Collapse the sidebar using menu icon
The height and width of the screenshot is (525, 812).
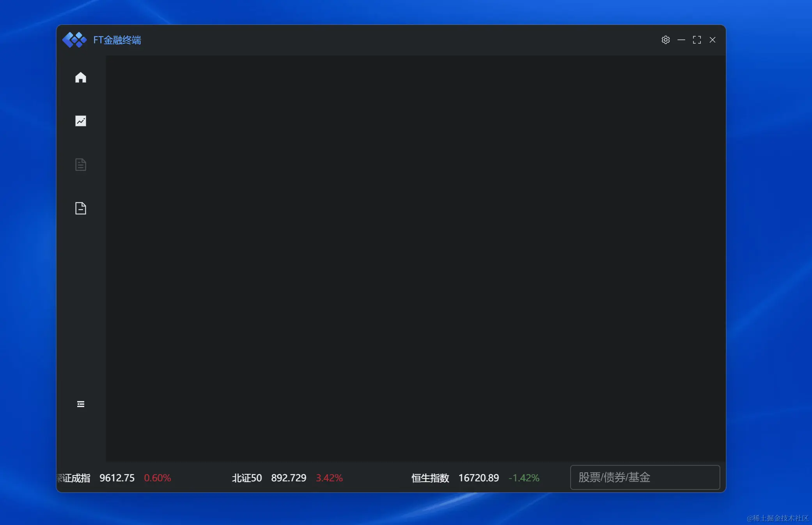coord(80,404)
